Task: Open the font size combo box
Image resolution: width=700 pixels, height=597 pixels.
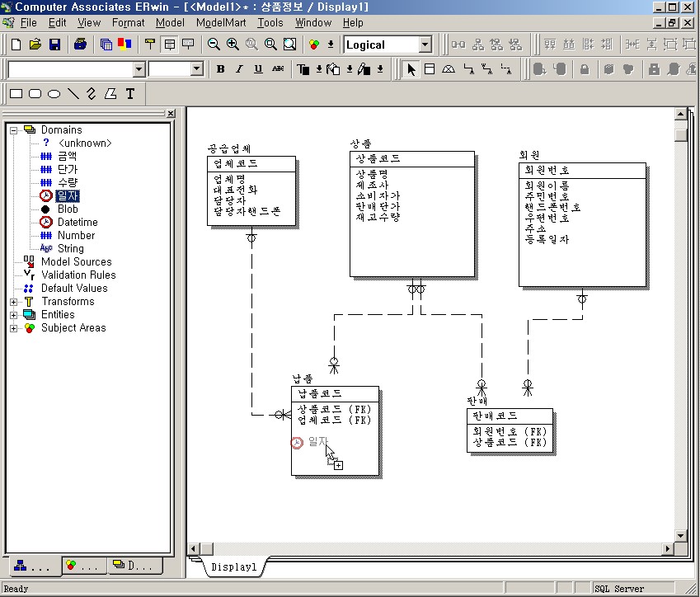Action: pos(197,69)
